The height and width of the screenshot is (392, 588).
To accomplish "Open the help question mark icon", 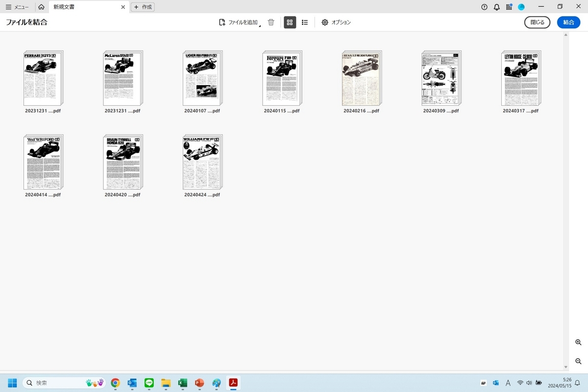I will coord(485,7).
